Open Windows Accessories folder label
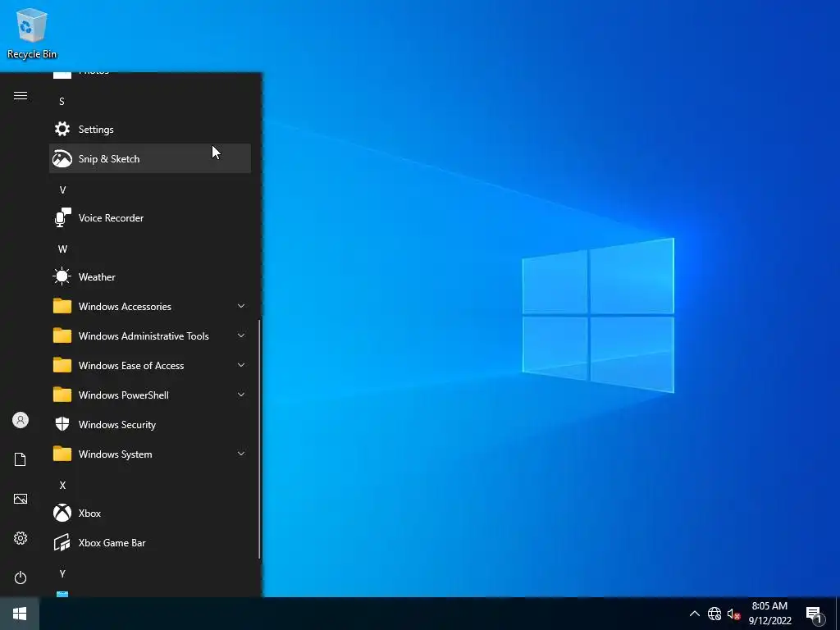Image resolution: width=840 pixels, height=630 pixels. coord(125,307)
